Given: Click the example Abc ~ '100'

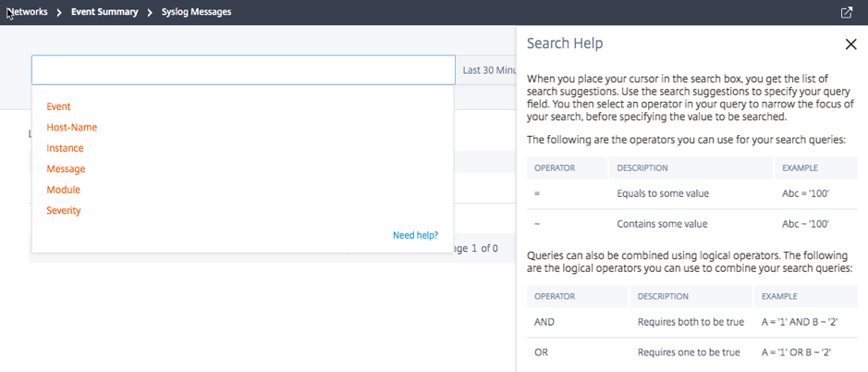Looking at the screenshot, I should [806, 225].
